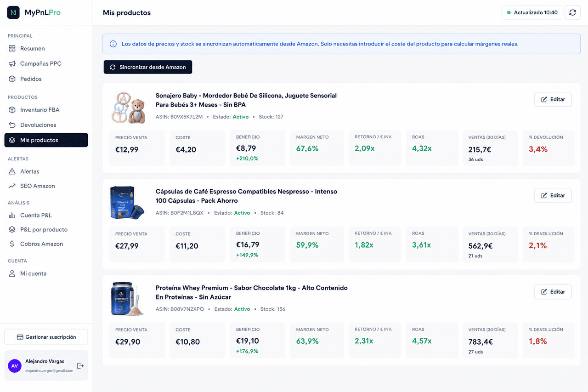Click the P&L por producto layers icon
The image size is (588, 392).
pos(12,229)
